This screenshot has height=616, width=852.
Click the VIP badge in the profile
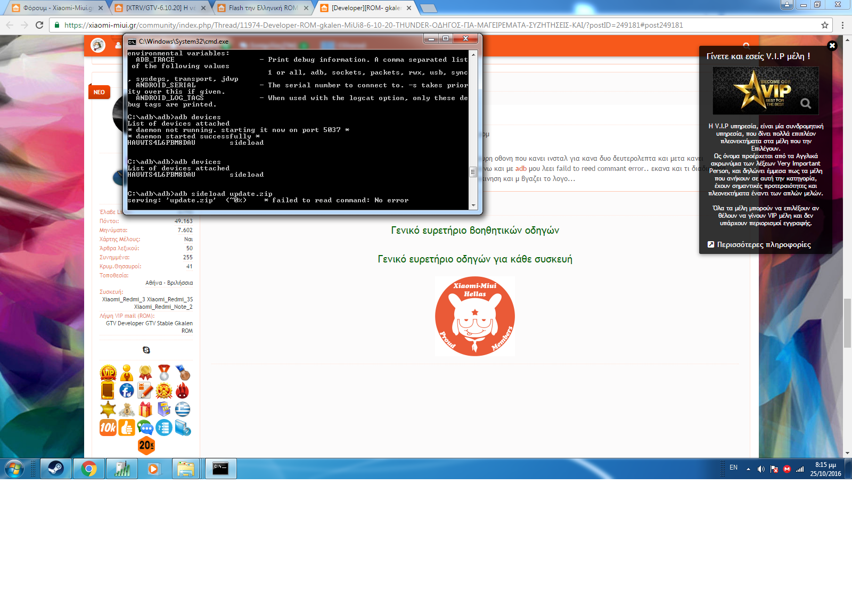pyautogui.click(x=108, y=373)
